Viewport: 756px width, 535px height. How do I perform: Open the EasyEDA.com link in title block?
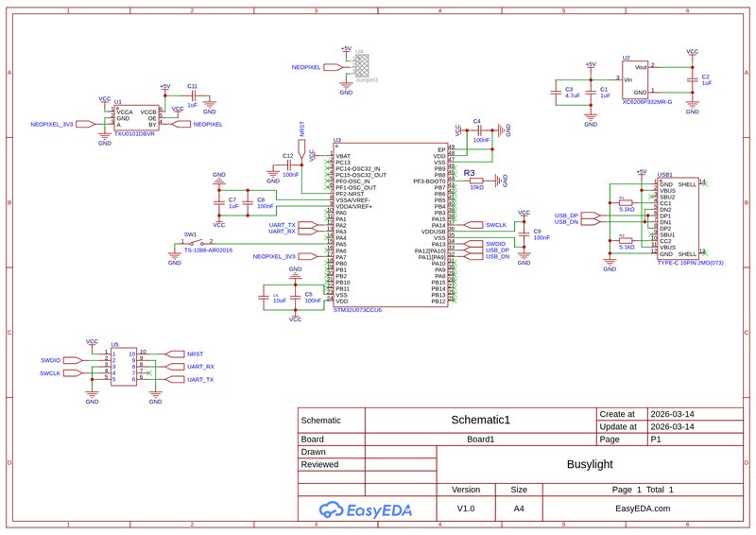pyautogui.click(x=643, y=509)
